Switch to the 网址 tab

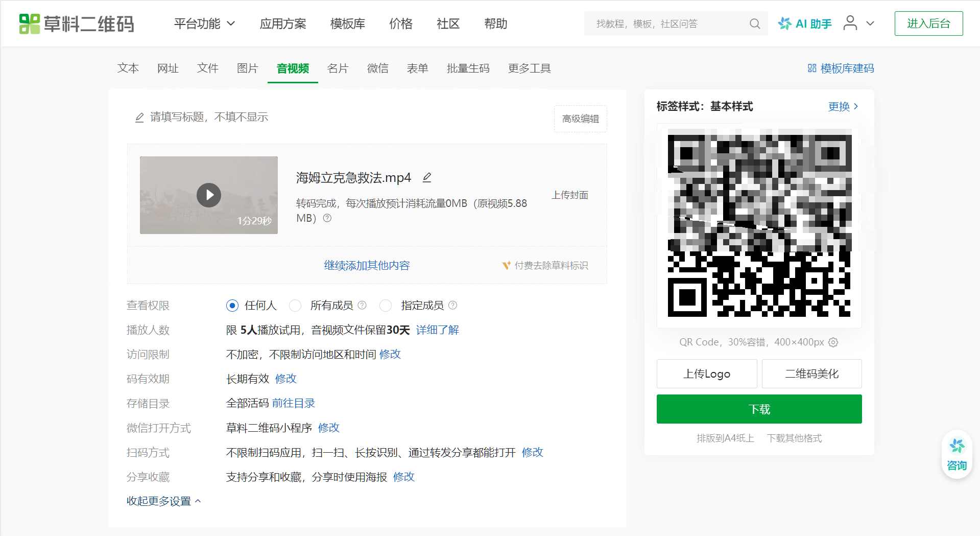coord(168,68)
